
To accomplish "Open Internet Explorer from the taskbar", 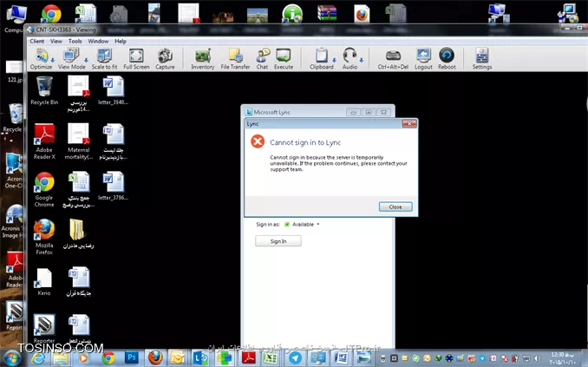I will click(38, 357).
